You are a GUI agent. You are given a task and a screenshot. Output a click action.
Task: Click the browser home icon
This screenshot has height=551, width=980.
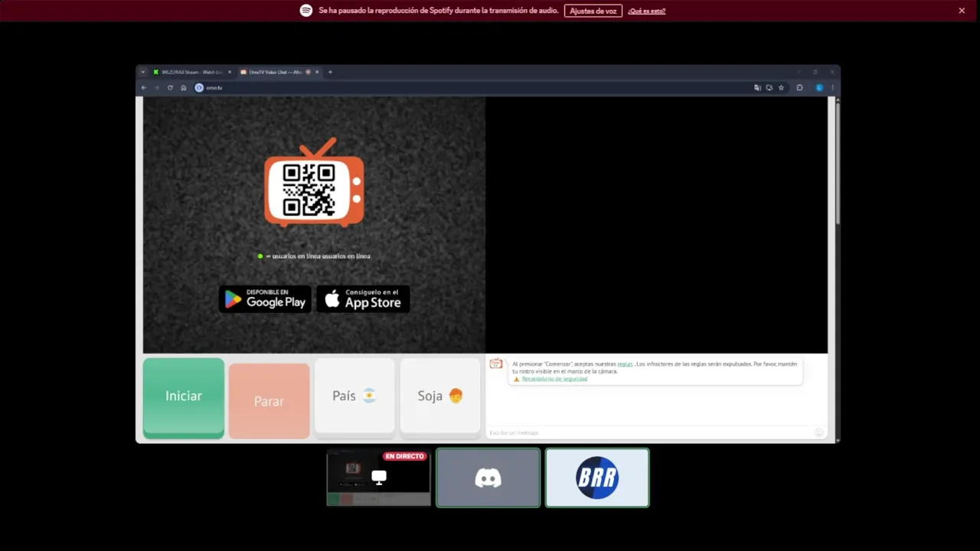183,88
